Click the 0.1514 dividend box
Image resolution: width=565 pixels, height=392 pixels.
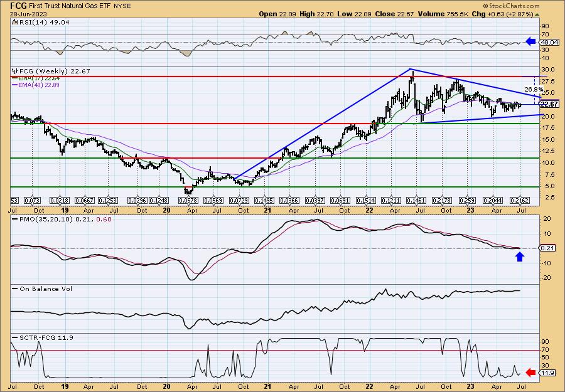coord(366,200)
